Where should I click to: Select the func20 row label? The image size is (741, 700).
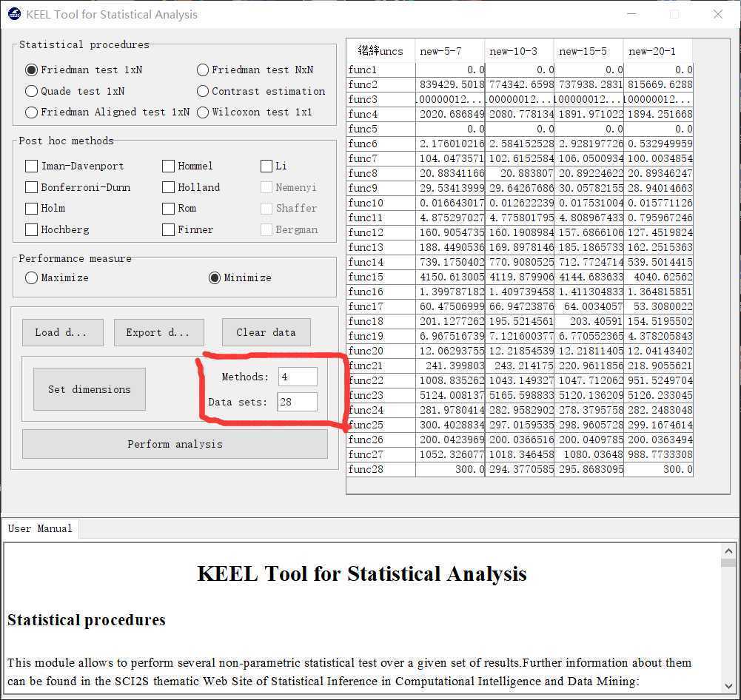(381, 351)
